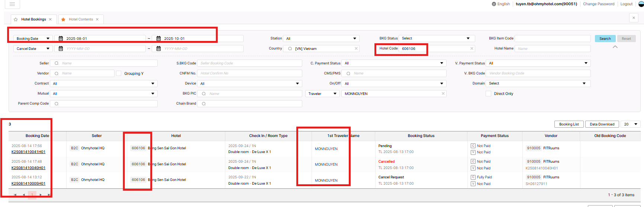Open the hamburger menu icon
The height and width of the screenshot is (207, 644).
tap(12, 4)
